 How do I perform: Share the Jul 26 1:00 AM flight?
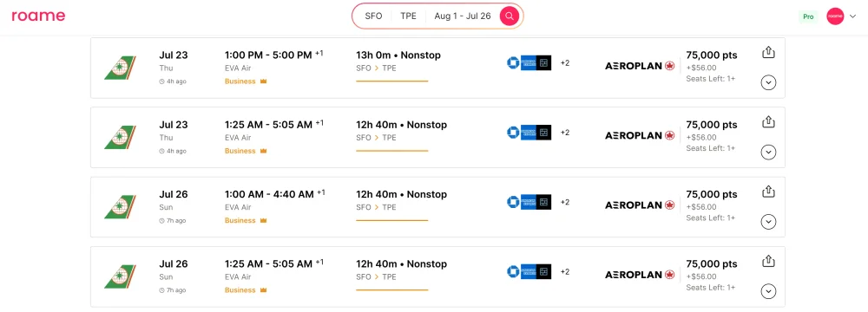tap(768, 192)
